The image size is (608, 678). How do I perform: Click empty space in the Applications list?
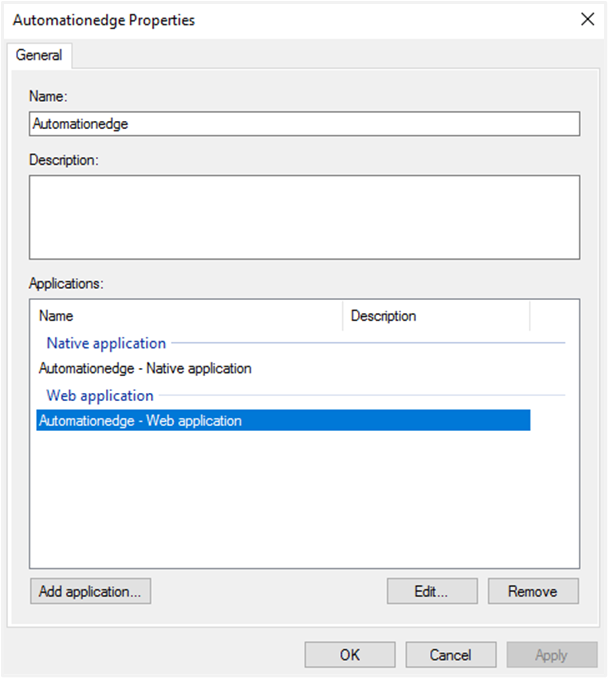tap(304, 500)
